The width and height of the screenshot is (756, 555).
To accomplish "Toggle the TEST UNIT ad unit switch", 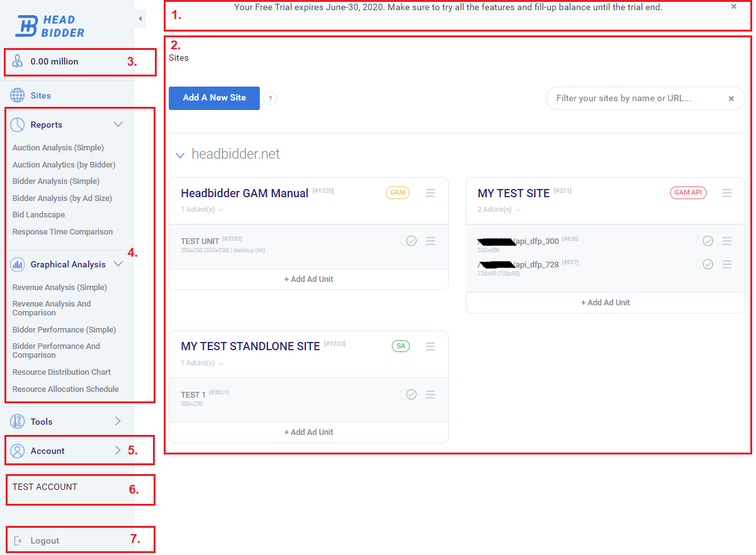I will tap(408, 241).
